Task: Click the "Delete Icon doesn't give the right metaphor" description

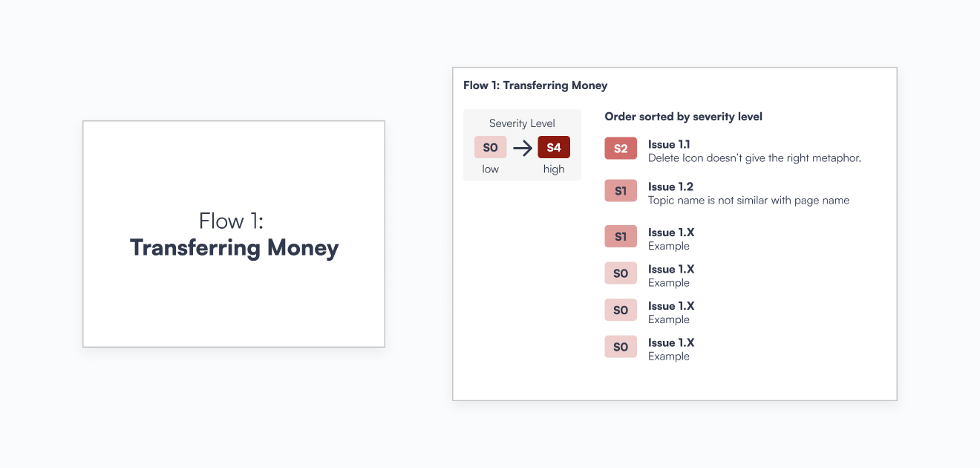Action: [x=754, y=158]
